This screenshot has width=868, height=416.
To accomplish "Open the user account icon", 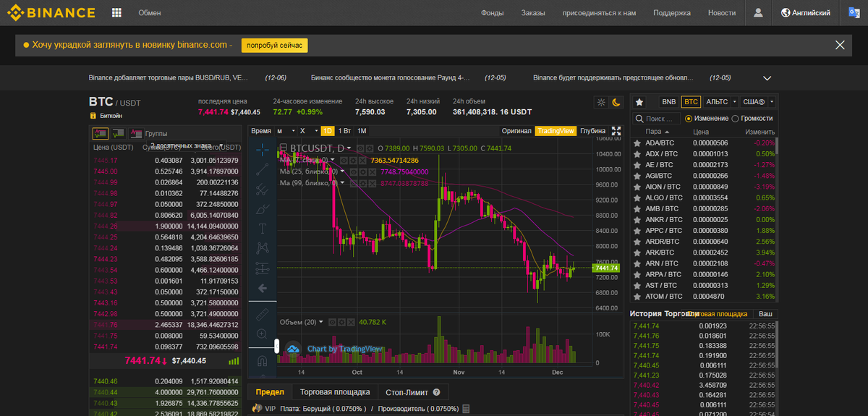I will pos(757,13).
